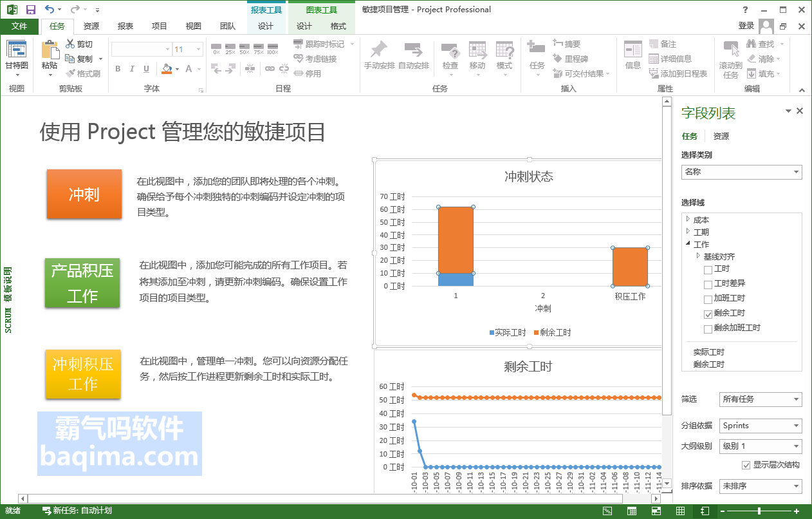The height and width of the screenshot is (519, 812).
Task: Click the Save icon in quick access toolbar
Action: tap(30, 9)
